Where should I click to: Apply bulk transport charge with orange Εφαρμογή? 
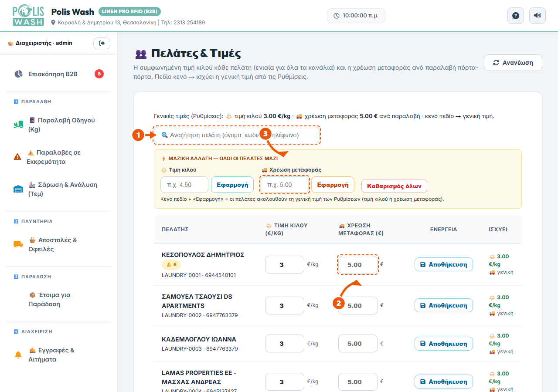click(x=333, y=185)
